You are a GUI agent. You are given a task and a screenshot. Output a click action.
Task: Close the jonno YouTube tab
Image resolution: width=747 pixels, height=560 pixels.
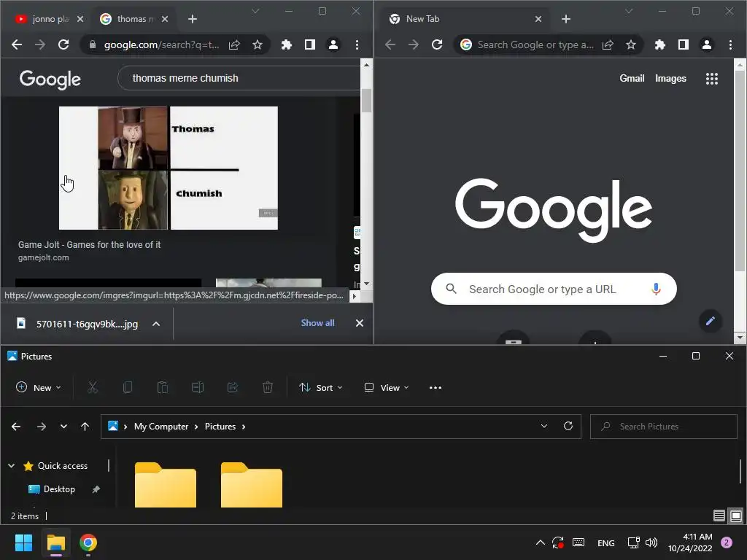pos(80,19)
